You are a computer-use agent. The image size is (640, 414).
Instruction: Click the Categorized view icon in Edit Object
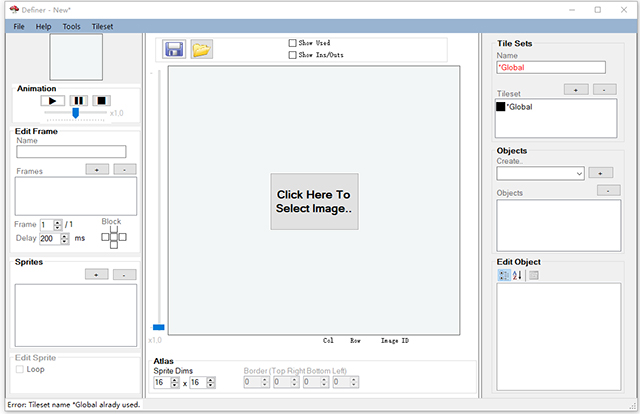(x=504, y=275)
